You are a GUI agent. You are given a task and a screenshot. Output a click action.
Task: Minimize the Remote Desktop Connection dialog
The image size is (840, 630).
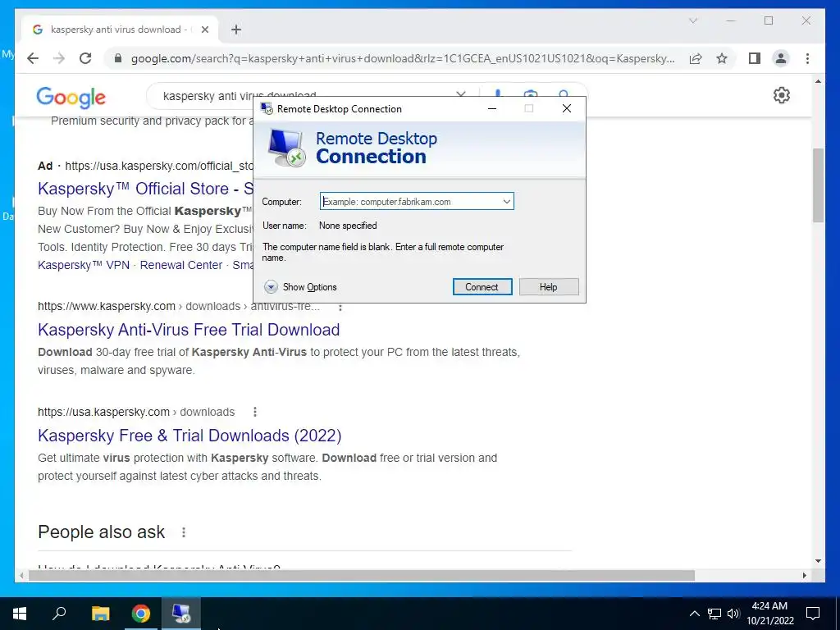(492, 109)
